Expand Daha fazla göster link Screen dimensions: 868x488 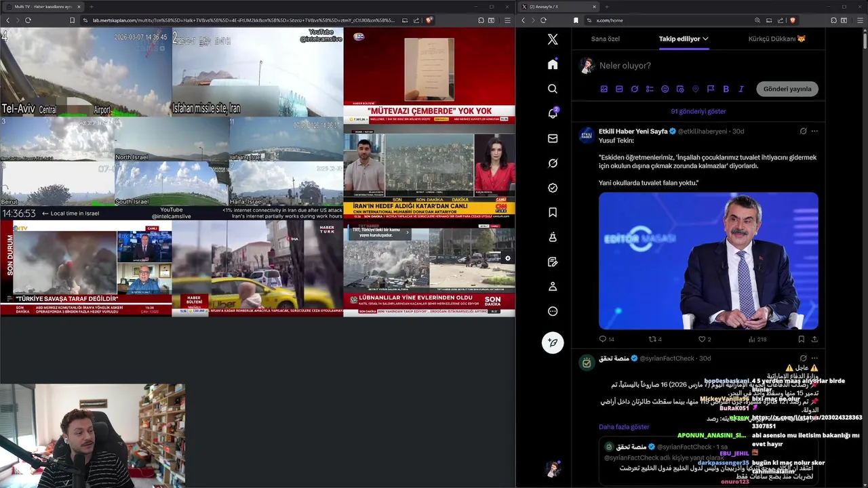[x=624, y=427]
